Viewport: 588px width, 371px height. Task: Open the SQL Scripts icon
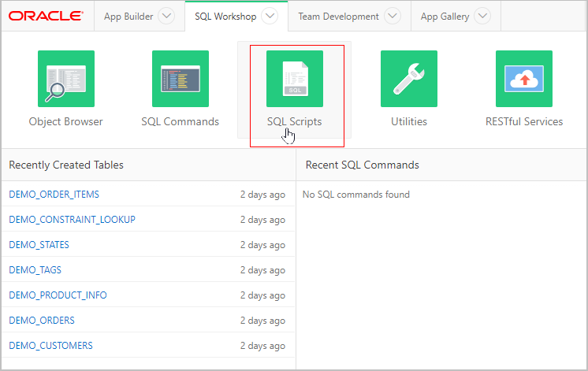294,79
